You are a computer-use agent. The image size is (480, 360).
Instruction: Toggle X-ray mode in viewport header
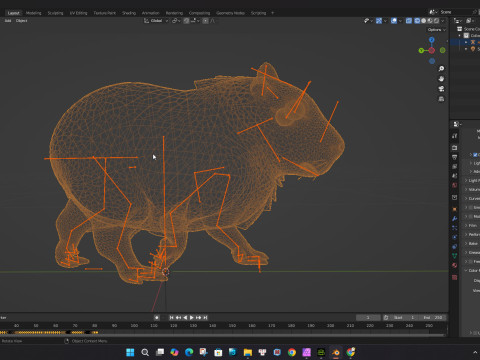[x=409, y=21]
